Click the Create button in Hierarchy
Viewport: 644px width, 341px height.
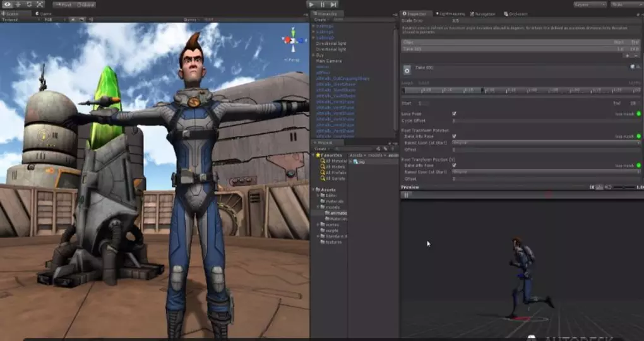320,20
